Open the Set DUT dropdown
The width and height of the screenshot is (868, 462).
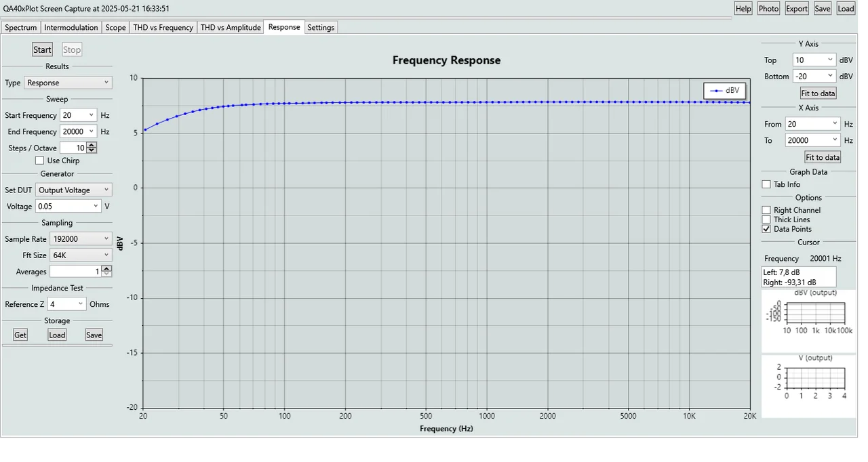pos(73,190)
